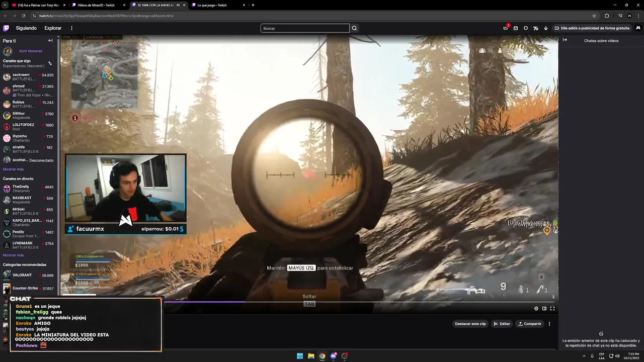The image size is (644, 362).
Task: Click the Compartir button
Action: tap(530, 324)
